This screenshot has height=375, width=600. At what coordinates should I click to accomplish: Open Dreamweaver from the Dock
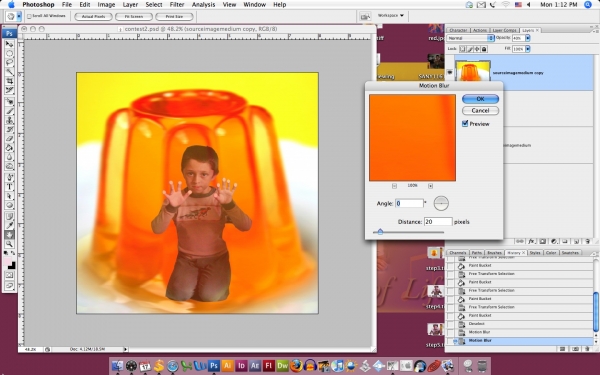(282, 365)
